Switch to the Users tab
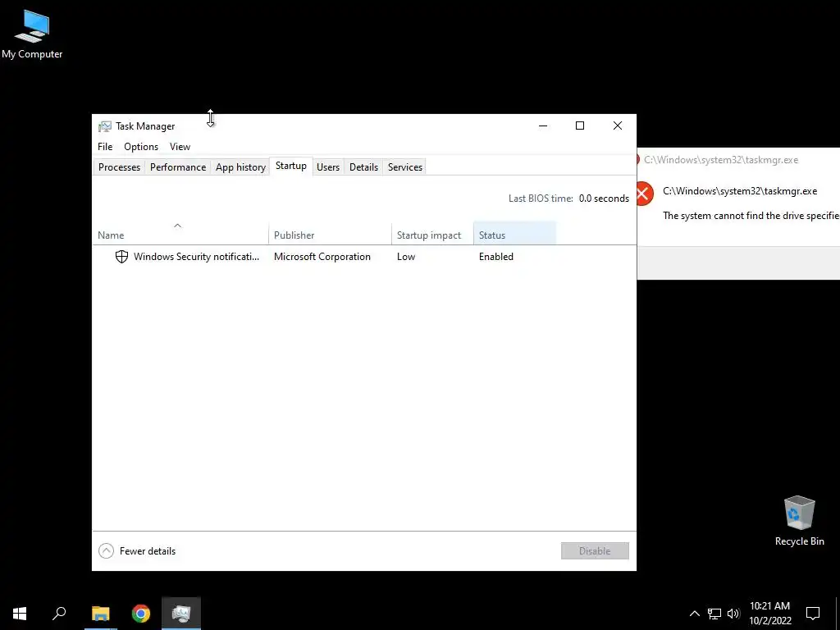Screen dimensions: 840x630 pyautogui.click(x=328, y=167)
